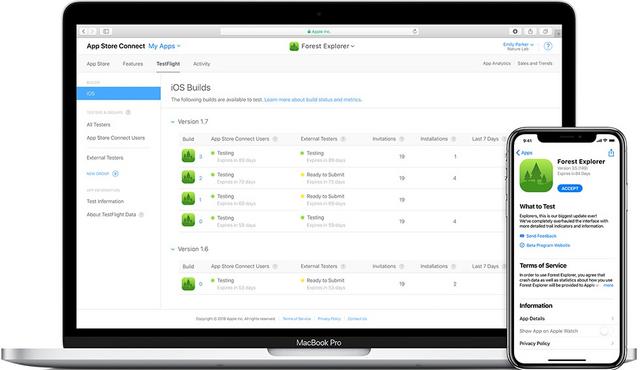Open build 1 icon under Version 1.7
This screenshot has width=640, height=370.
[188, 199]
